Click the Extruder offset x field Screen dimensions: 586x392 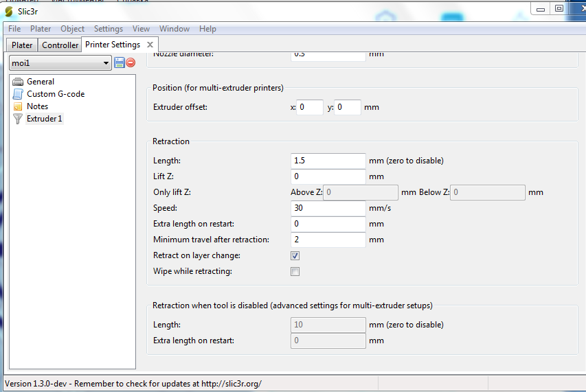310,107
